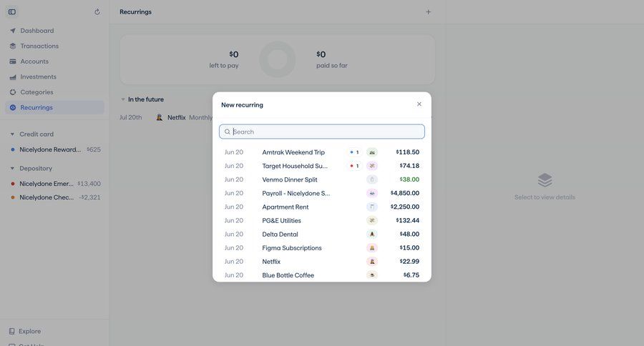The width and height of the screenshot is (644, 346).
Task: Toggle the sidebar panel icon
Action: click(x=12, y=12)
